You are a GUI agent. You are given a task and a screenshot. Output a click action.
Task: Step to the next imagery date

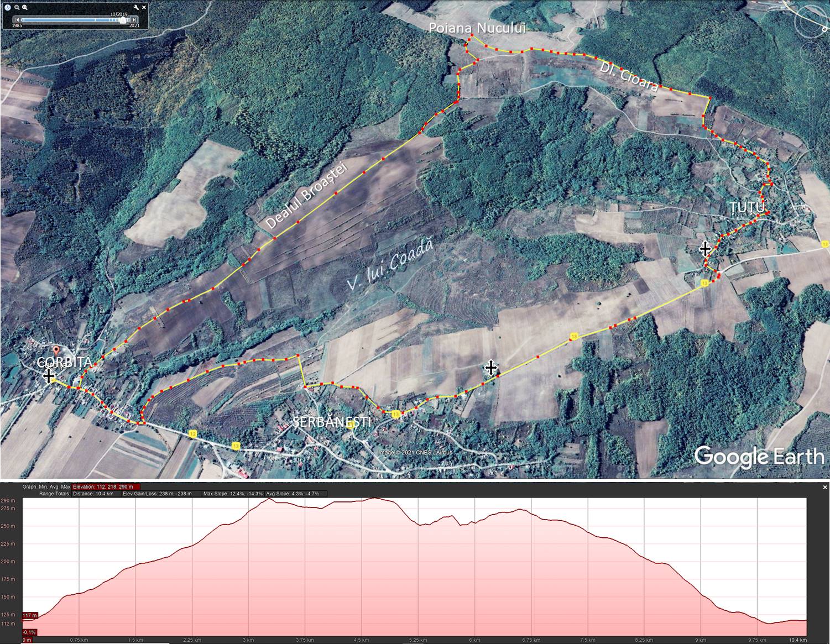(134, 20)
